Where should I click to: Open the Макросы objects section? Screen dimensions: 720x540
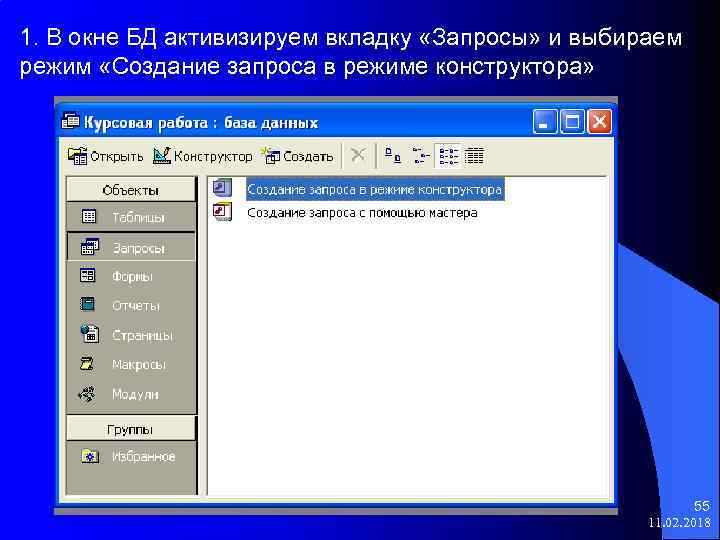[x=131, y=365]
